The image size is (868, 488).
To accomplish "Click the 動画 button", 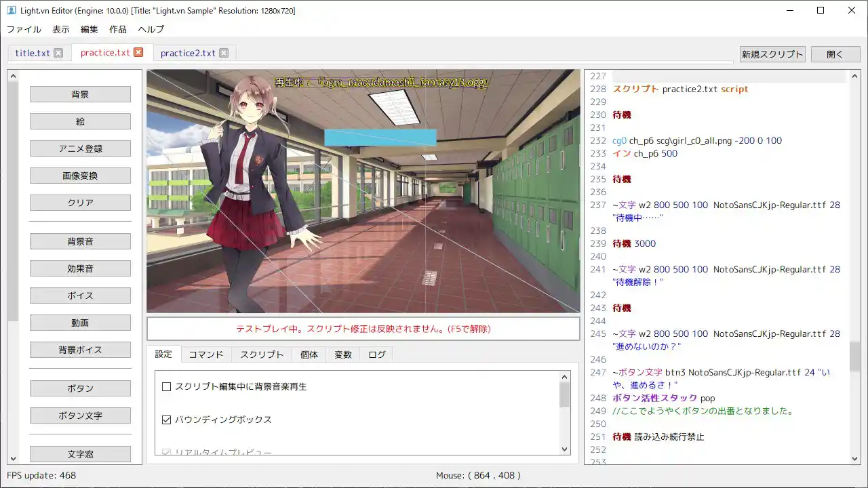I will pyautogui.click(x=80, y=323).
